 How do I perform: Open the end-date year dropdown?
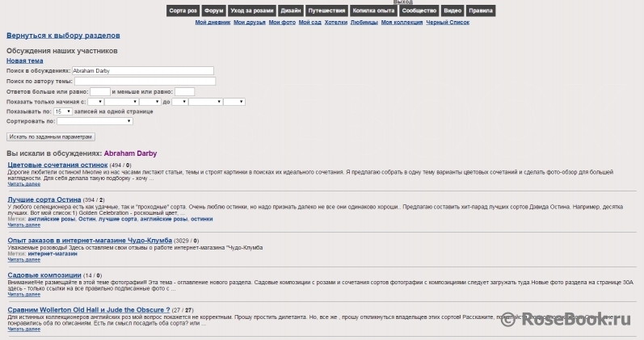(x=234, y=102)
